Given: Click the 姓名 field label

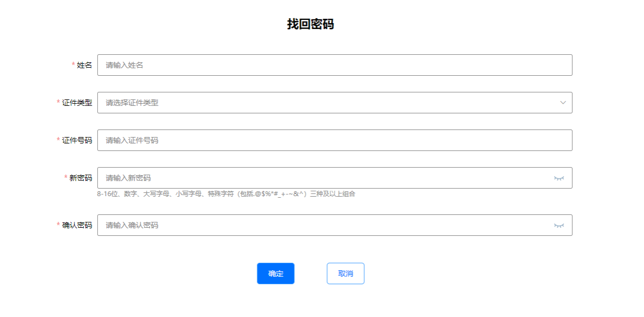Looking at the screenshot, I should (x=84, y=65).
